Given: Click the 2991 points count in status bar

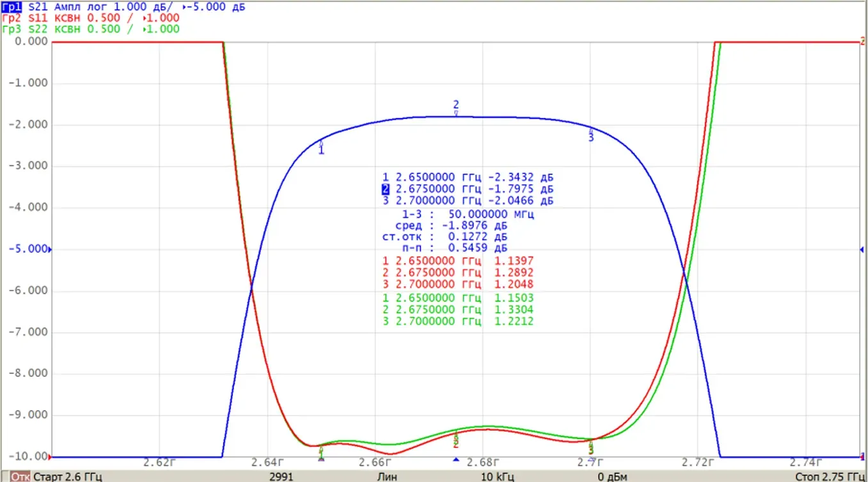Looking at the screenshot, I should point(281,477).
